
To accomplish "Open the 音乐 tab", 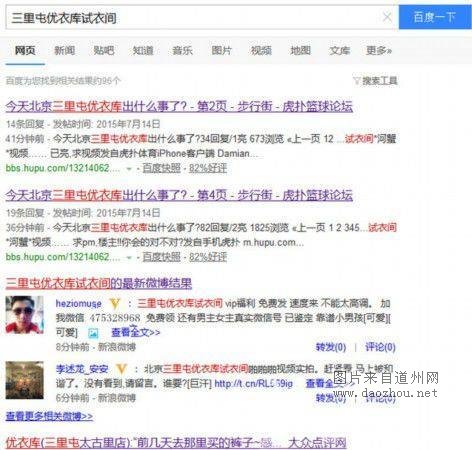I will (x=182, y=50).
